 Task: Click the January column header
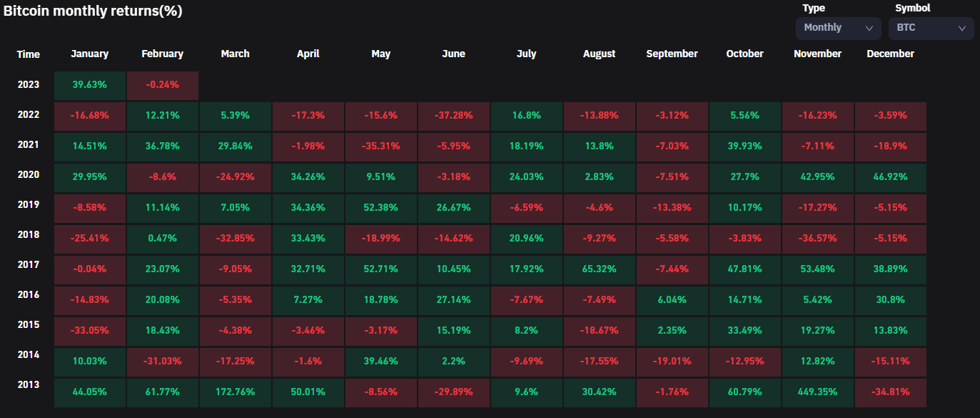(x=90, y=54)
